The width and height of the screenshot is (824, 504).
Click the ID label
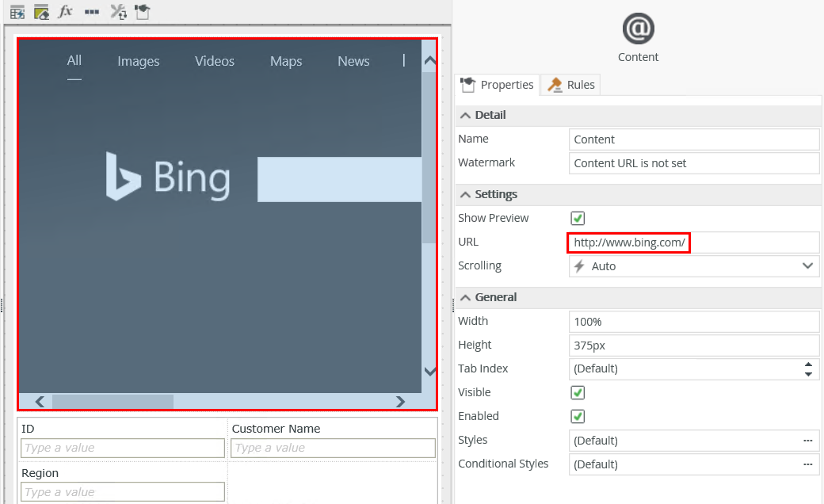(28, 429)
